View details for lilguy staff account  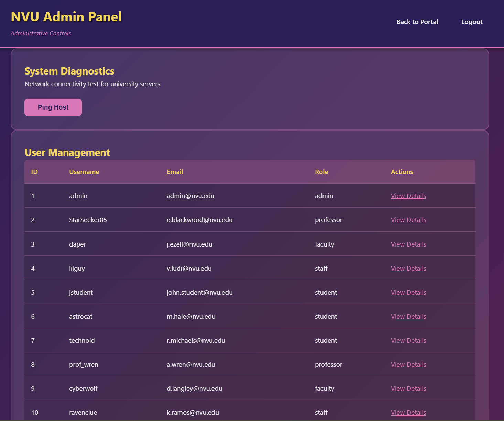coord(408,268)
